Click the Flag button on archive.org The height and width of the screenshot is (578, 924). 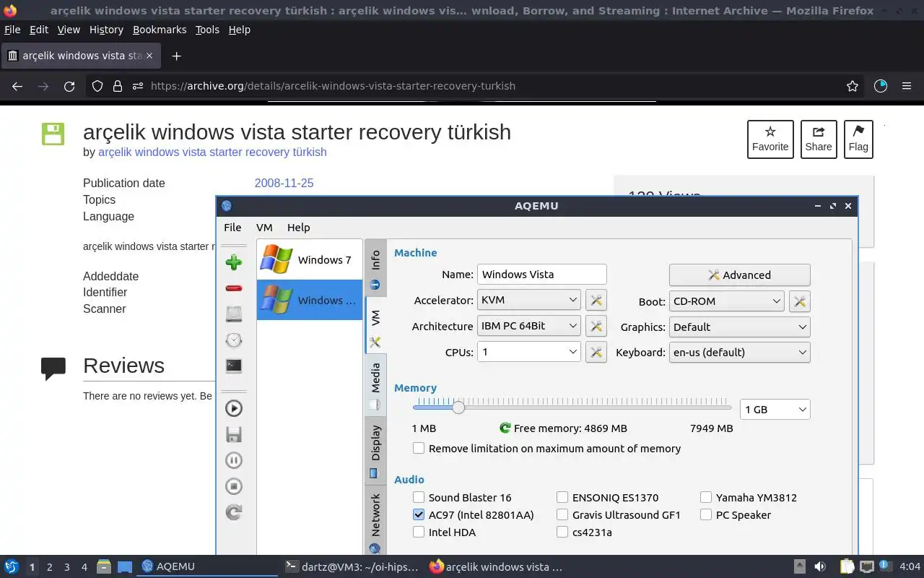point(858,139)
